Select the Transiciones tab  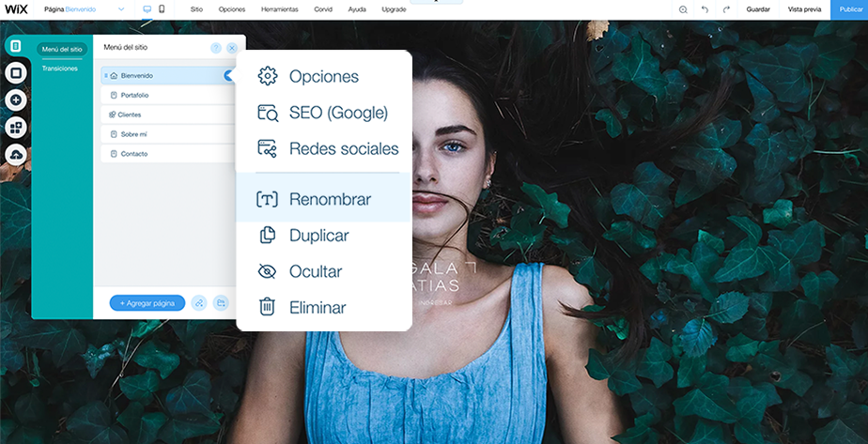point(60,69)
